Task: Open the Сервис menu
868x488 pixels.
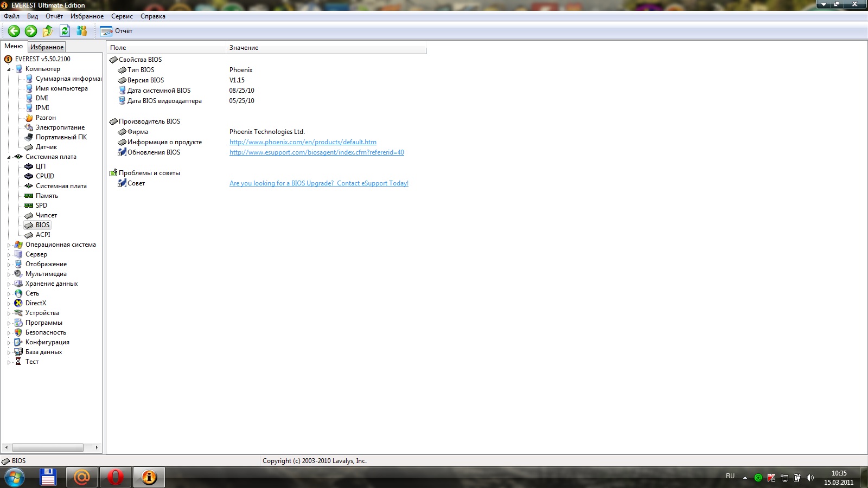Action: click(x=122, y=16)
